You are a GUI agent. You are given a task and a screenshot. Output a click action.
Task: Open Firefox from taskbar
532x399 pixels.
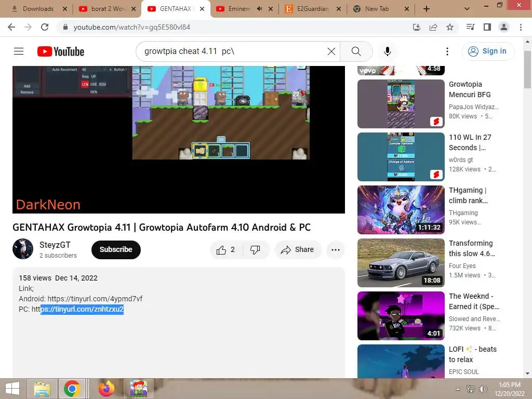tap(106, 389)
